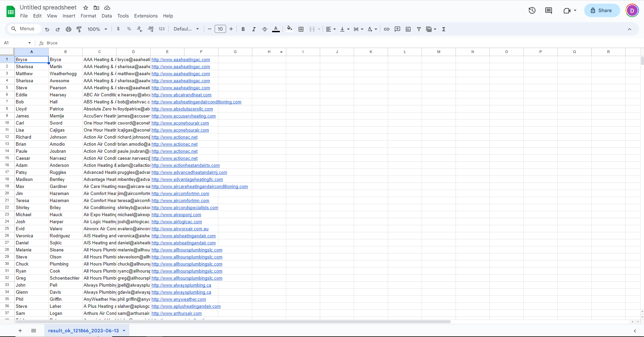
Task: Format as percent icon
Action: tap(129, 29)
